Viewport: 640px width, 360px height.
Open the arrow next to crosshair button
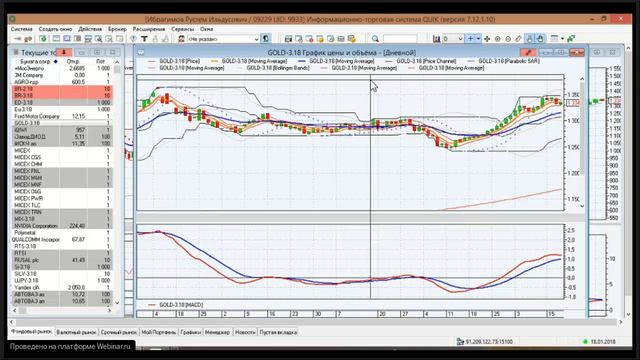[479, 39]
